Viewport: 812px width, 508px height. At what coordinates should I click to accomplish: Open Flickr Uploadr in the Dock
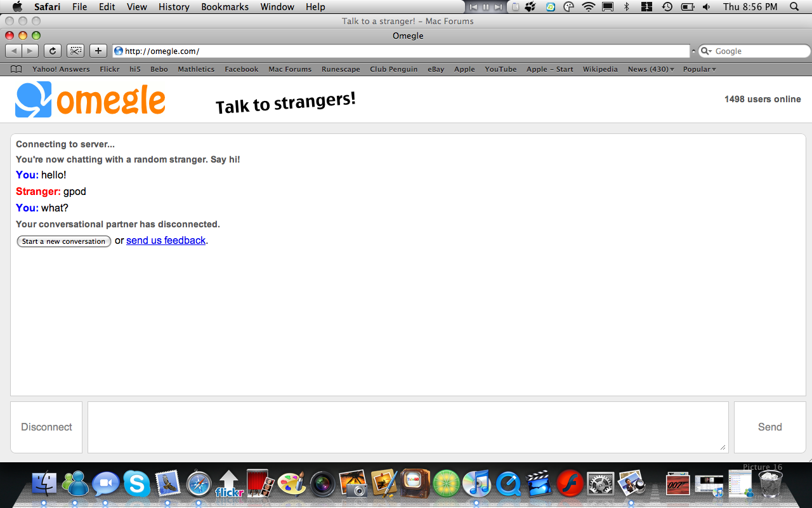pyautogui.click(x=230, y=484)
